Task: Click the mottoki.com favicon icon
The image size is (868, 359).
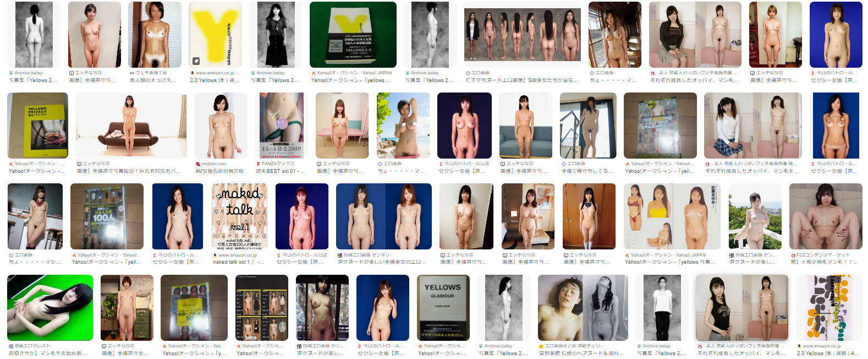Action: 197,164
